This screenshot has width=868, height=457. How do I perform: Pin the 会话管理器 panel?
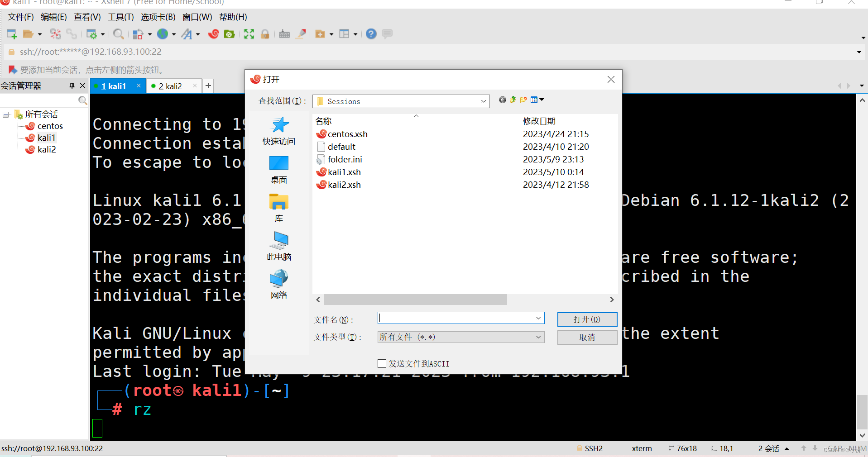(71, 86)
